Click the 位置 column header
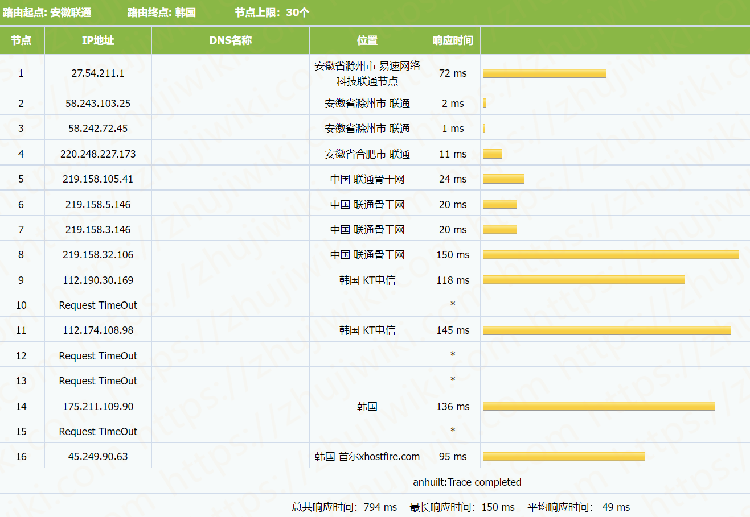Viewport: 750px width, 517px height. (367, 41)
